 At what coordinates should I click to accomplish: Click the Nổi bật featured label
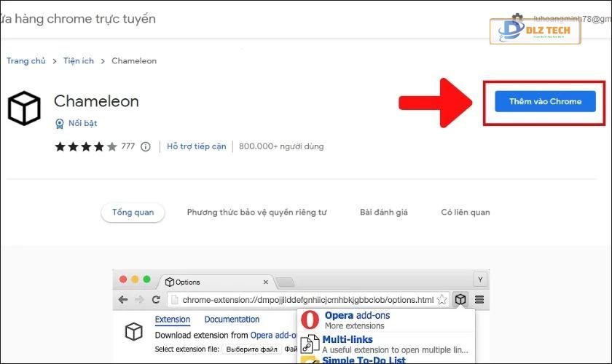click(83, 123)
